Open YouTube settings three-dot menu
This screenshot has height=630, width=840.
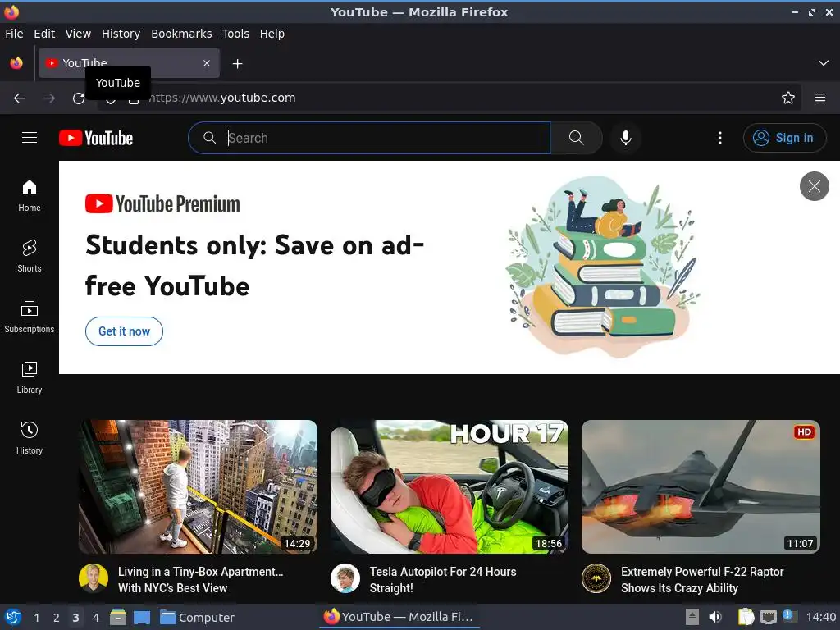(720, 138)
